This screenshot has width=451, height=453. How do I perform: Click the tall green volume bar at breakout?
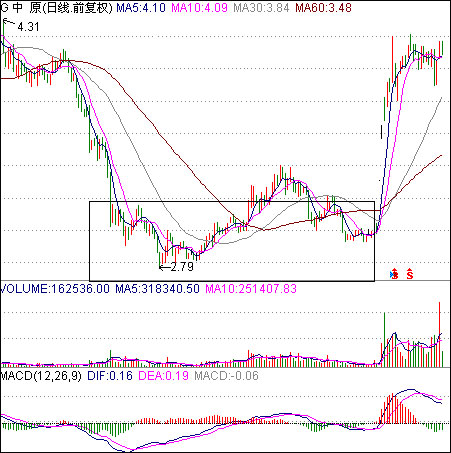click(x=385, y=340)
